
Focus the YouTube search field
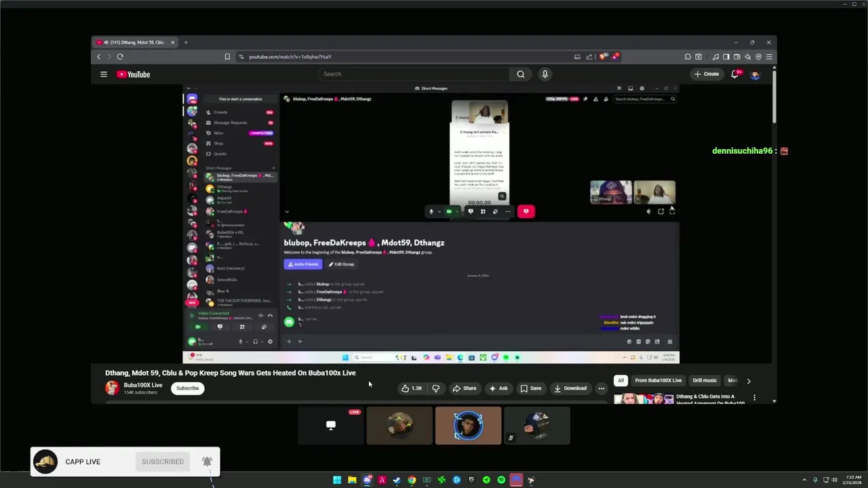tap(414, 74)
